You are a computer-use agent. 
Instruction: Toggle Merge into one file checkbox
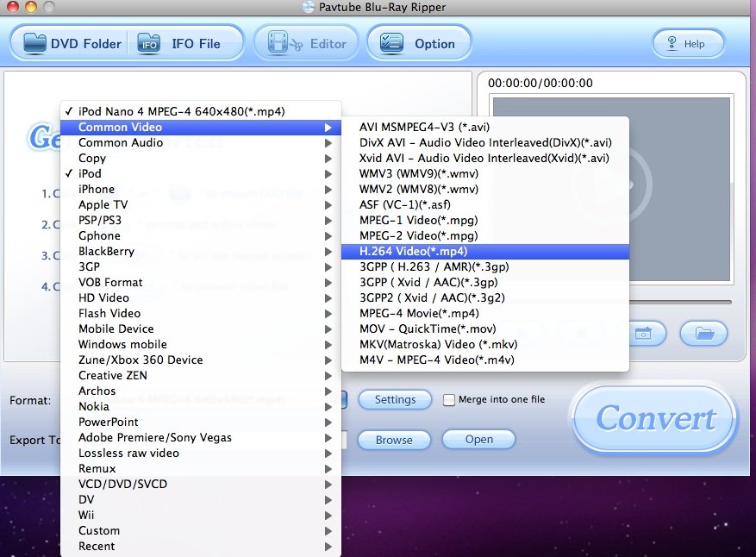[449, 400]
